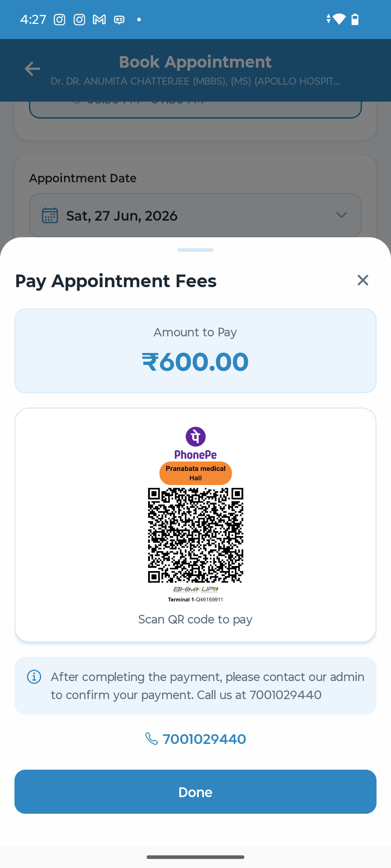Tap the Wi-Fi status icon

coord(339,19)
